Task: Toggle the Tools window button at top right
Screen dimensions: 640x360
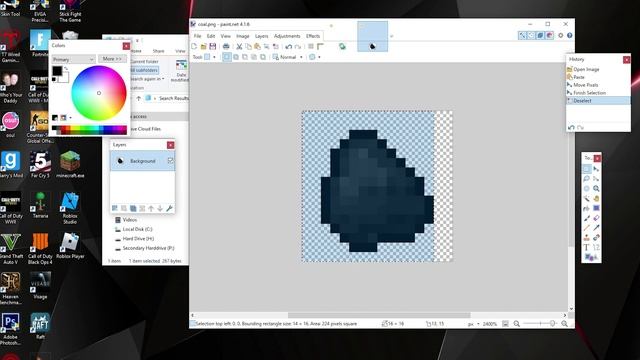Action: tap(522, 36)
